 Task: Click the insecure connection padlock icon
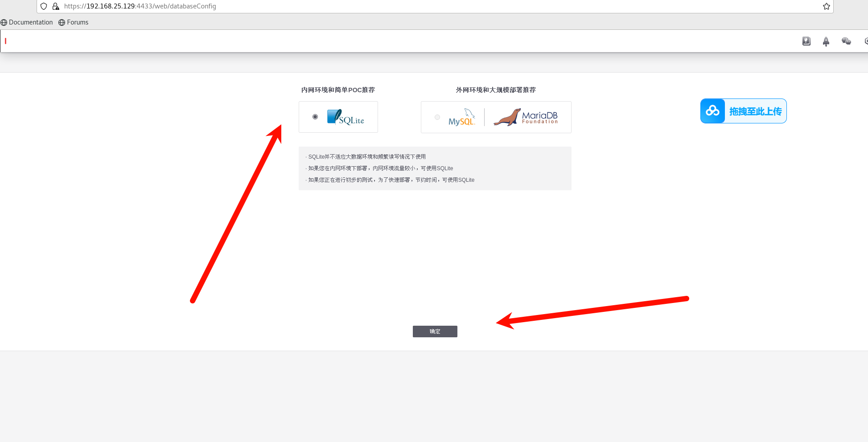(56, 6)
